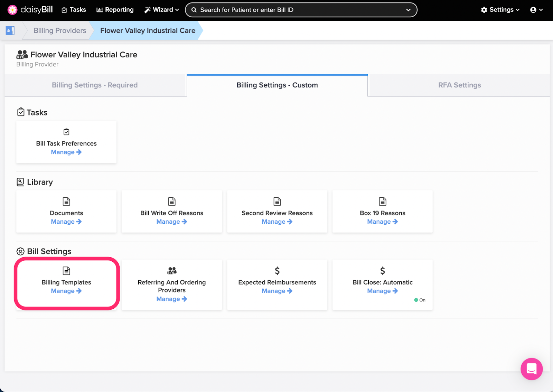Open the Settings dropdown
Image resolution: width=553 pixels, height=392 pixels.
pos(500,10)
